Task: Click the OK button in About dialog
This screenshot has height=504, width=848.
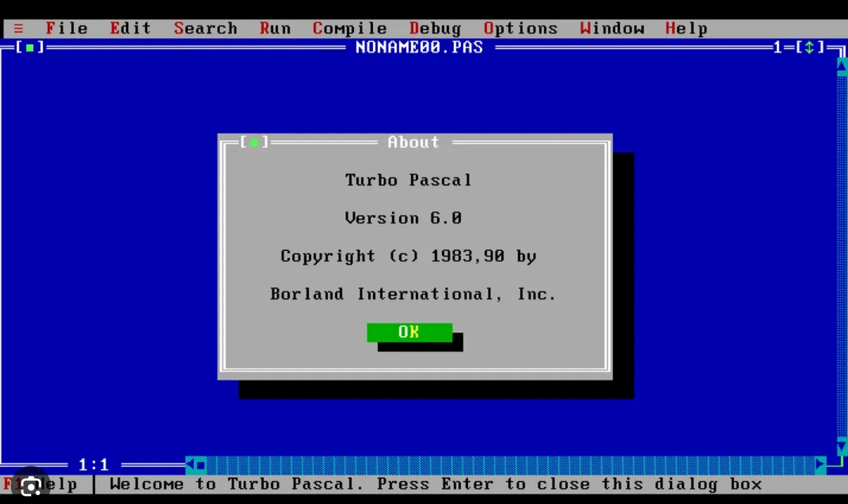Action: (x=409, y=332)
